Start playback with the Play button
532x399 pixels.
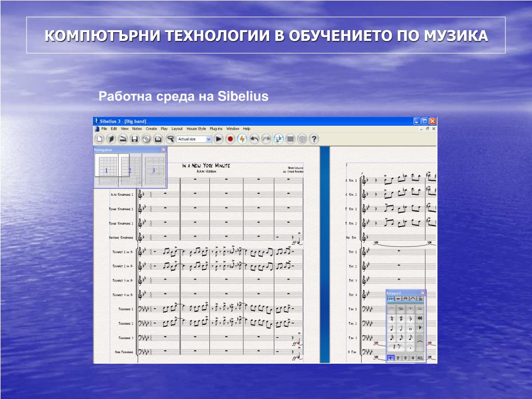point(219,139)
